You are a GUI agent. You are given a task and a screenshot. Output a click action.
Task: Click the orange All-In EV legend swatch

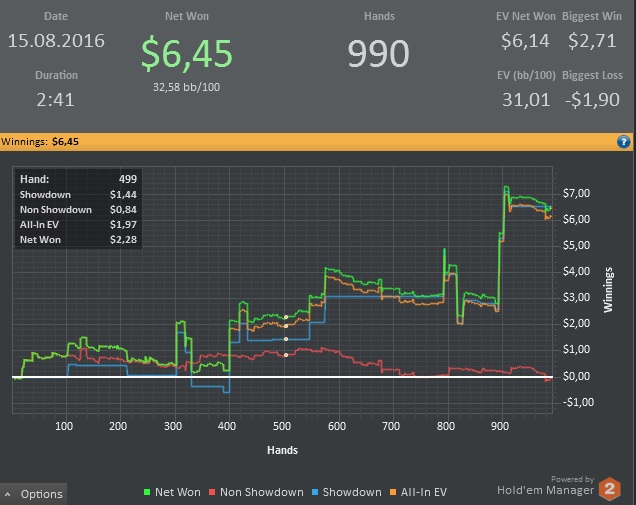click(x=393, y=492)
